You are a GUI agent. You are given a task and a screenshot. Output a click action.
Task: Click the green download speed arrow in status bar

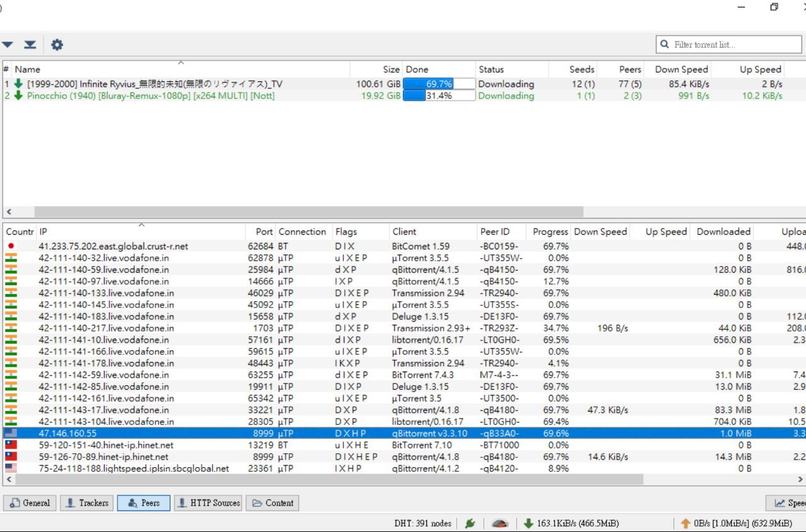[528, 523]
